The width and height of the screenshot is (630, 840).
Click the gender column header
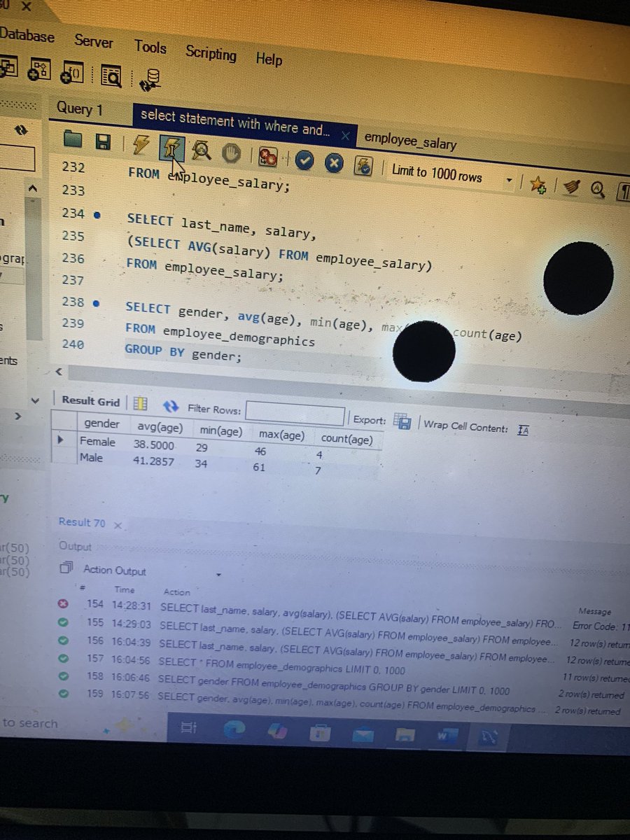click(x=101, y=424)
